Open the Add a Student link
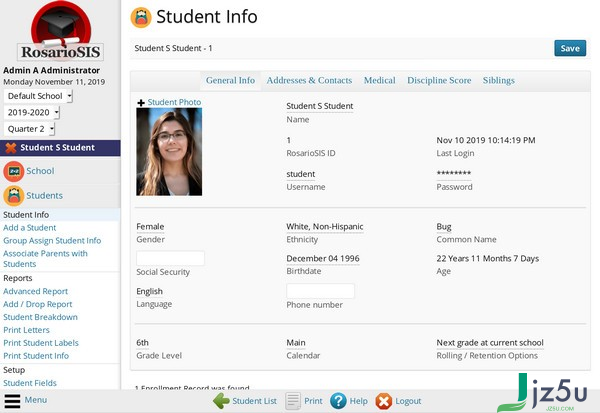The image size is (600, 413). tap(29, 228)
